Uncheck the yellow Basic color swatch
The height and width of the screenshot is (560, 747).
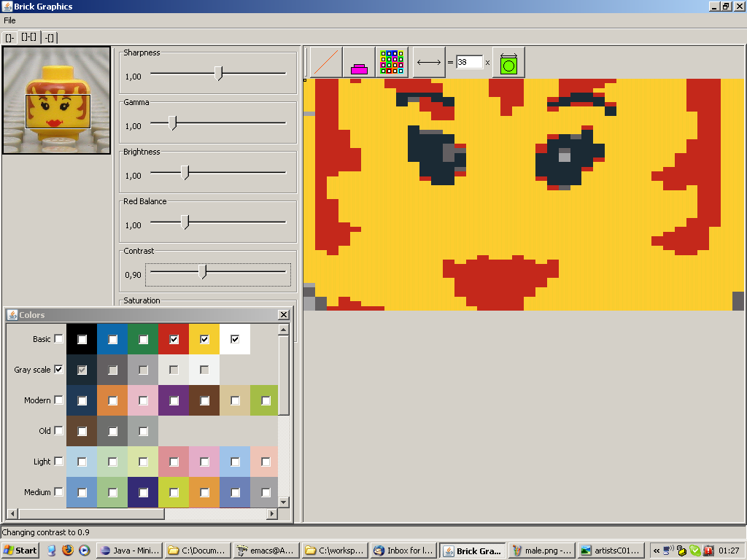click(x=204, y=339)
